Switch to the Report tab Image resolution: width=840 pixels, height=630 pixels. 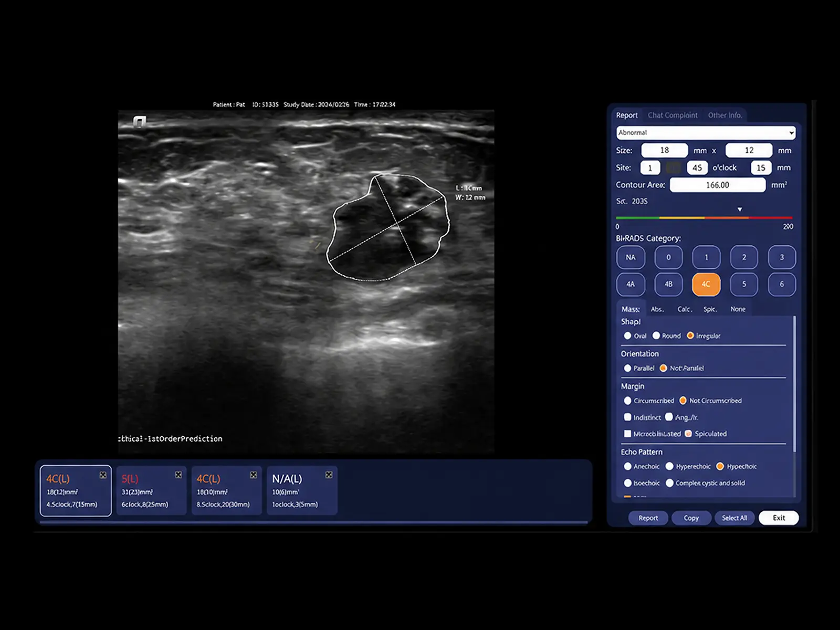(x=627, y=115)
